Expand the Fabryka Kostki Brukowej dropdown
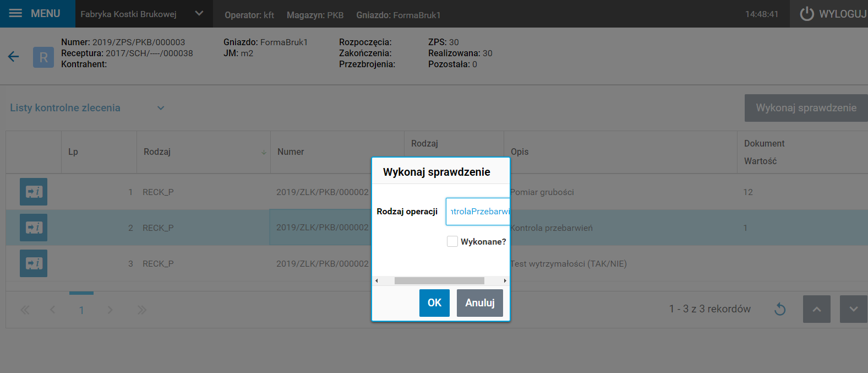 pyautogui.click(x=199, y=14)
